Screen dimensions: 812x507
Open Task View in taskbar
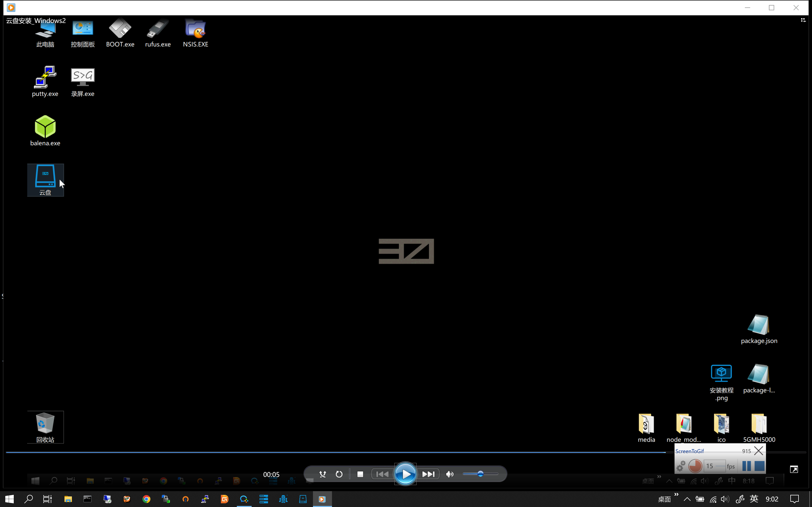(48, 499)
